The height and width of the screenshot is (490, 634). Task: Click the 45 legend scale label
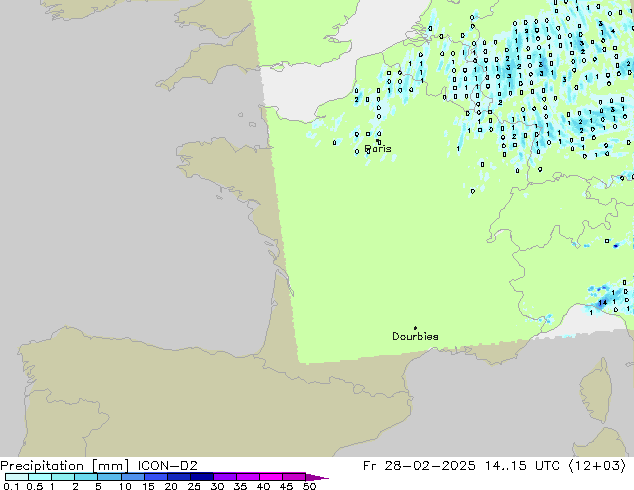tap(286, 486)
